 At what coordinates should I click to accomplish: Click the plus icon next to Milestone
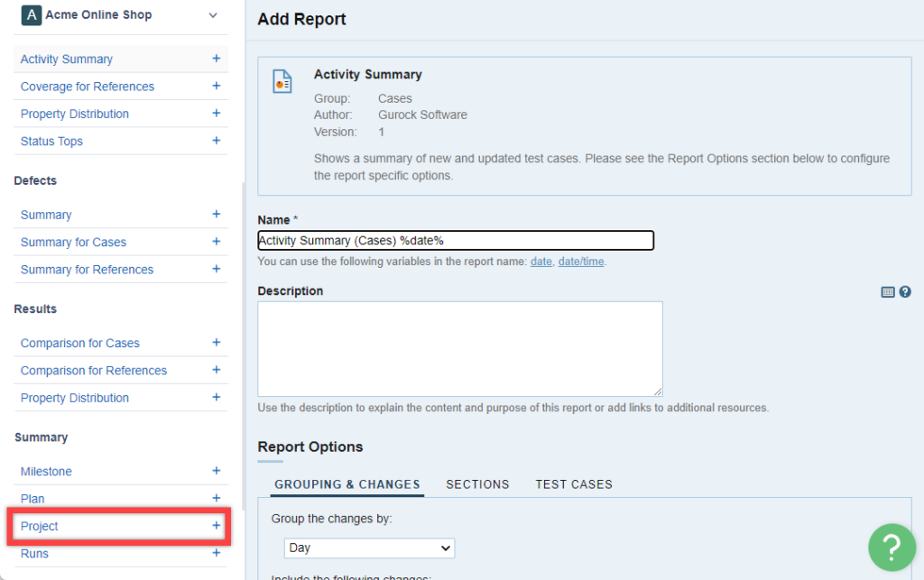(x=216, y=471)
